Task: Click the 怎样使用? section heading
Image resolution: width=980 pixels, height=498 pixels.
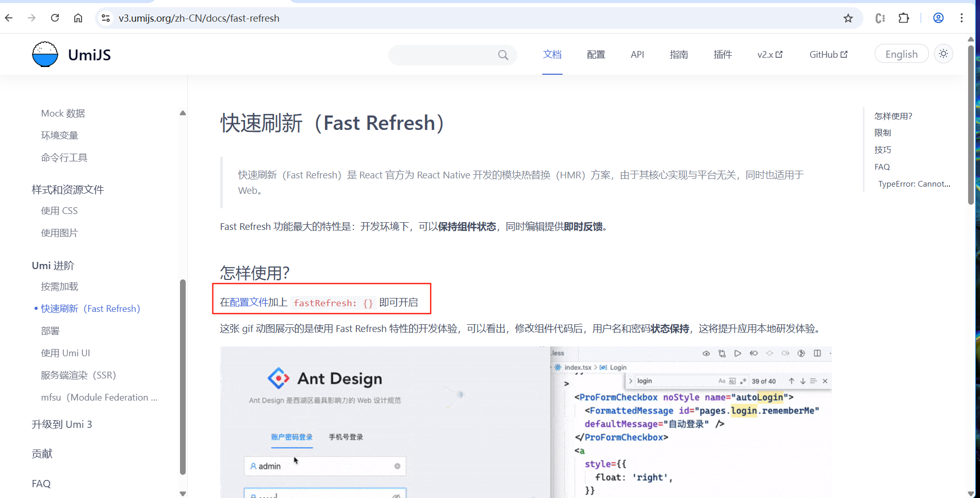Action: click(255, 272)
